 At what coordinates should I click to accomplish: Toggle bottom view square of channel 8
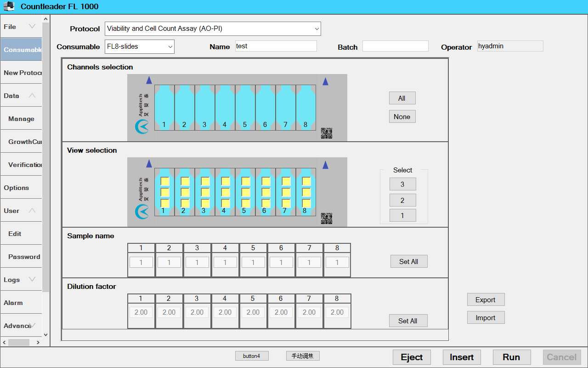click(306, 203)
